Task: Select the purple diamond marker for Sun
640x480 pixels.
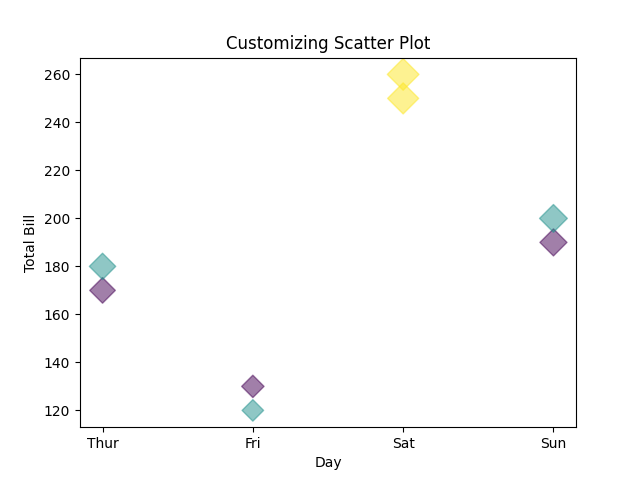Action: (x=553, y=243)
